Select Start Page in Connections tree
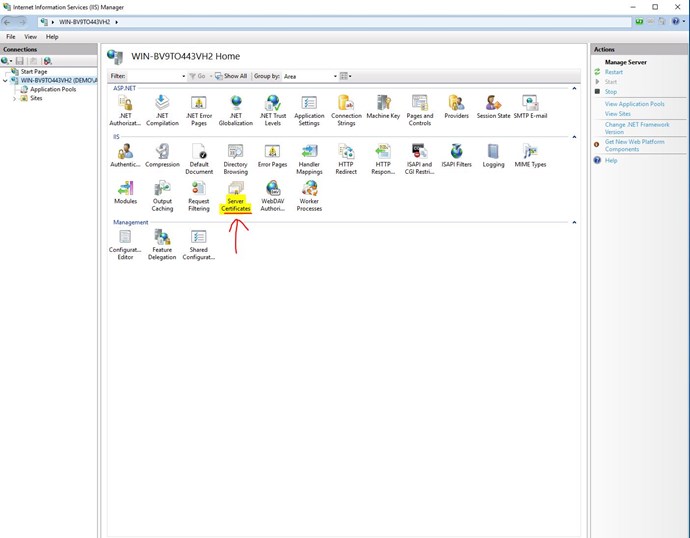 [x=33, y=71]
